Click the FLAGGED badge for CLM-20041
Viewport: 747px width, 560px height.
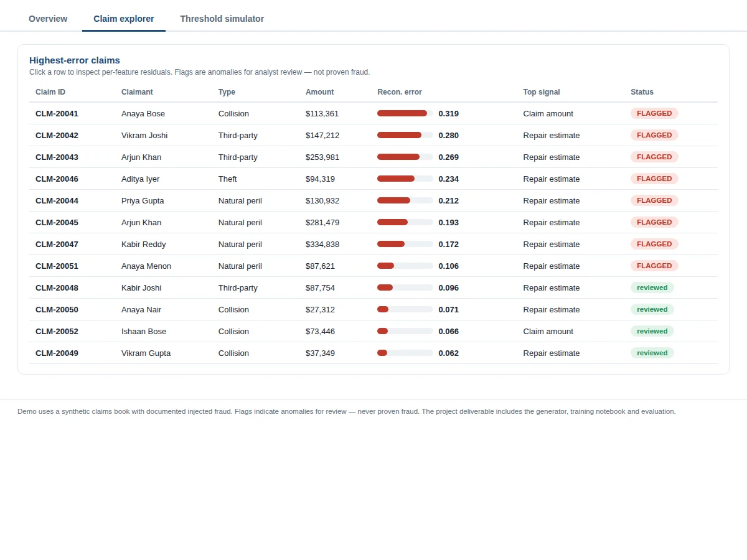point(654,113)
